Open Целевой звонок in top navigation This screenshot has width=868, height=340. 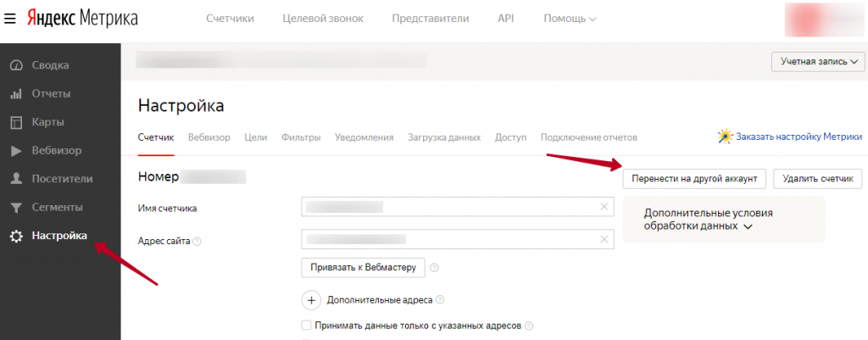[x=323, y=19]
